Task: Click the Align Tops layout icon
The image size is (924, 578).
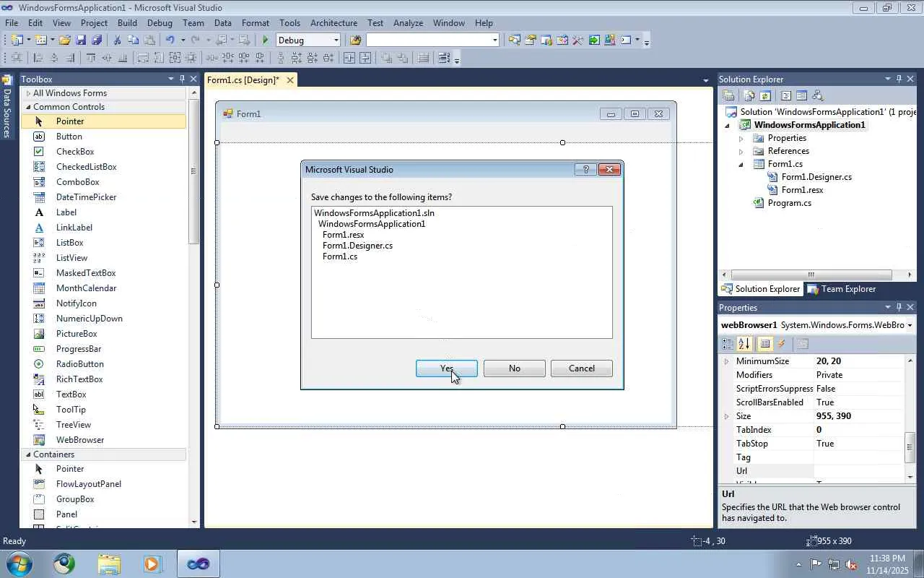Action: click(91, 59)
